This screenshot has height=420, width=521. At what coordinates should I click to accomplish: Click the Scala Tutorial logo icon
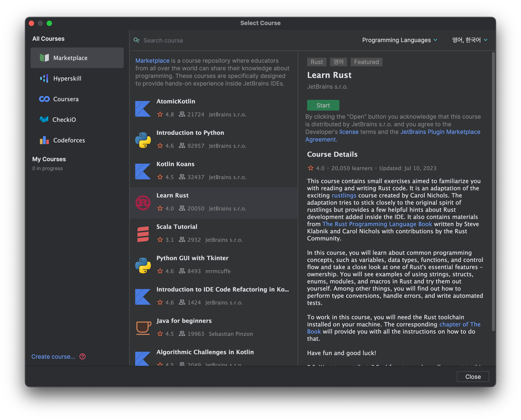click(x=143, y=234)
